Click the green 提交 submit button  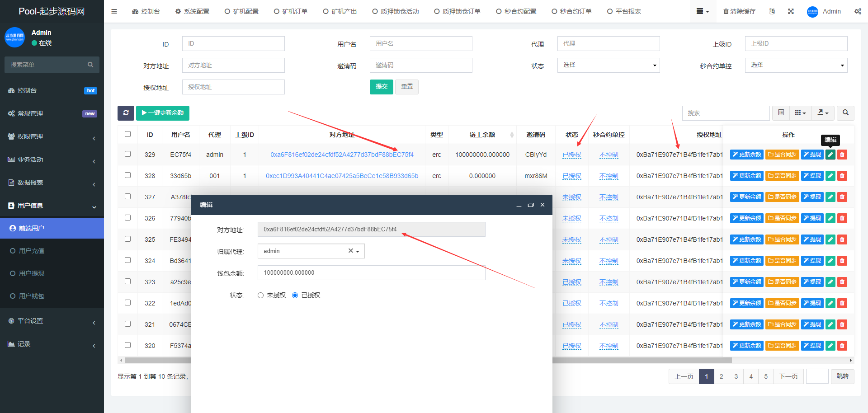click(x=382, y=87)
